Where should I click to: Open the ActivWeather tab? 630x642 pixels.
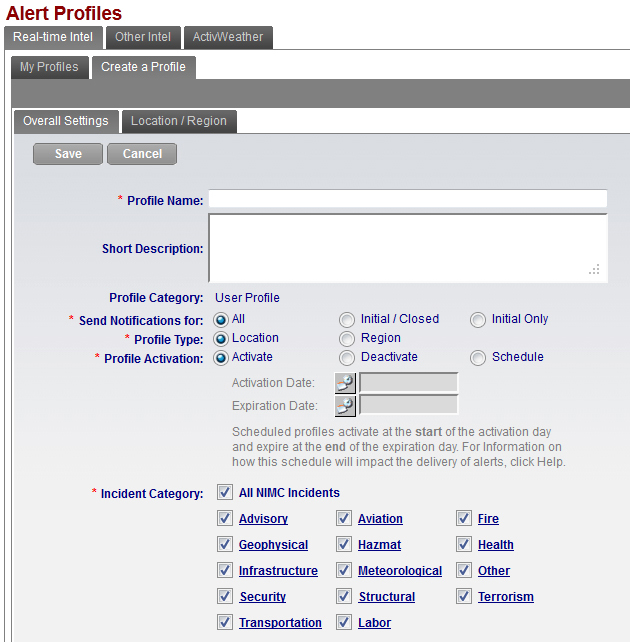[228, 38]
